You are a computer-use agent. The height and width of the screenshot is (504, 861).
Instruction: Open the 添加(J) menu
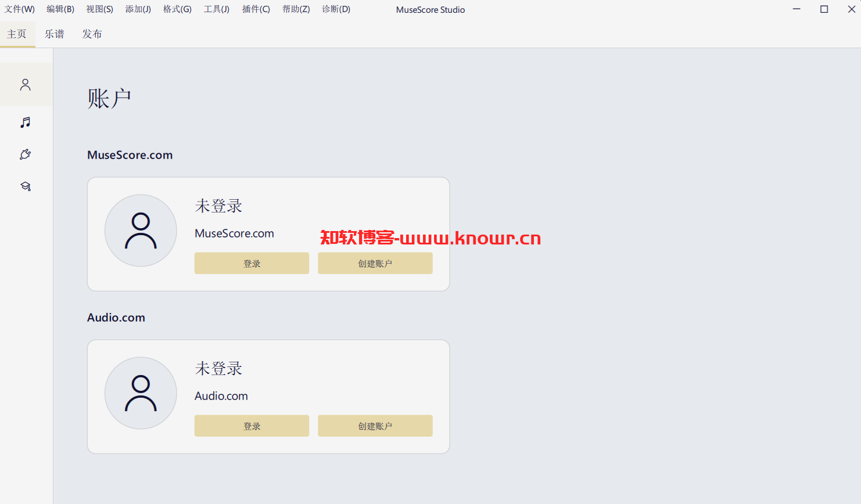tap(138, 9)
